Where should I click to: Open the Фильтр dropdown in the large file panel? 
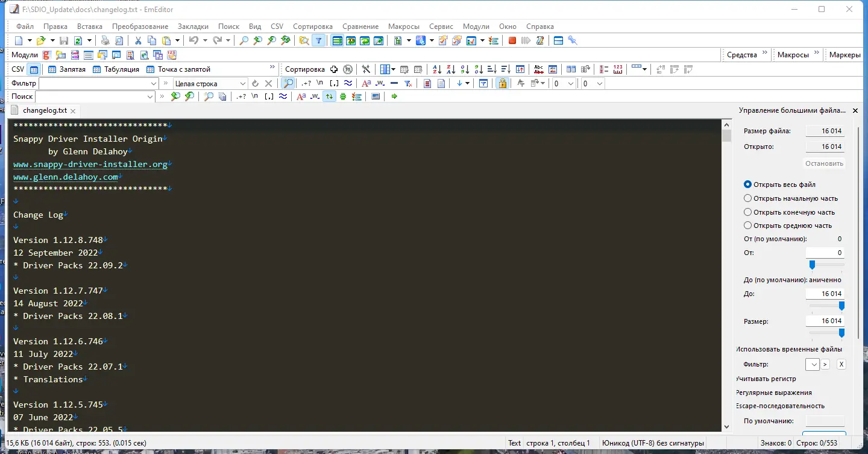[813, 364]
